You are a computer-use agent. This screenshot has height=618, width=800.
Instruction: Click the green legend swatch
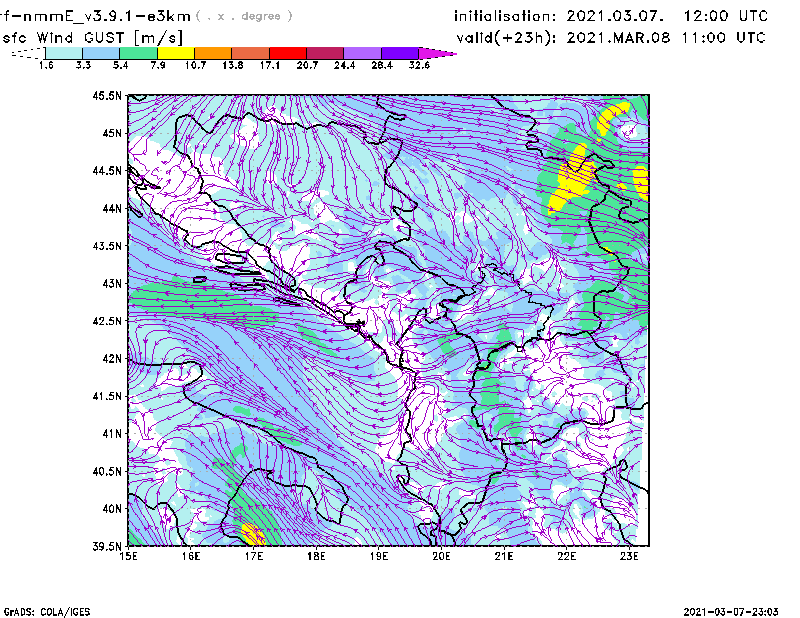click(138, 53)
